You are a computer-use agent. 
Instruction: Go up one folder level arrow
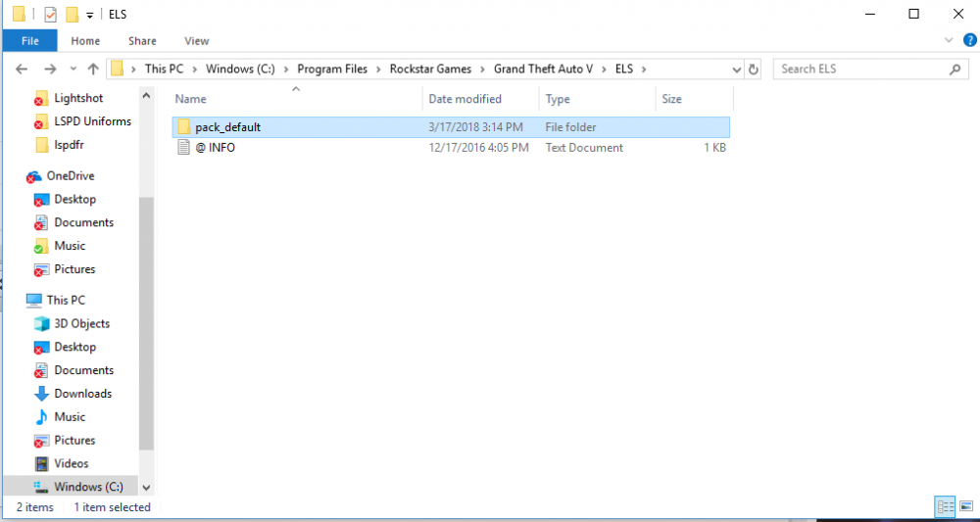93,70
